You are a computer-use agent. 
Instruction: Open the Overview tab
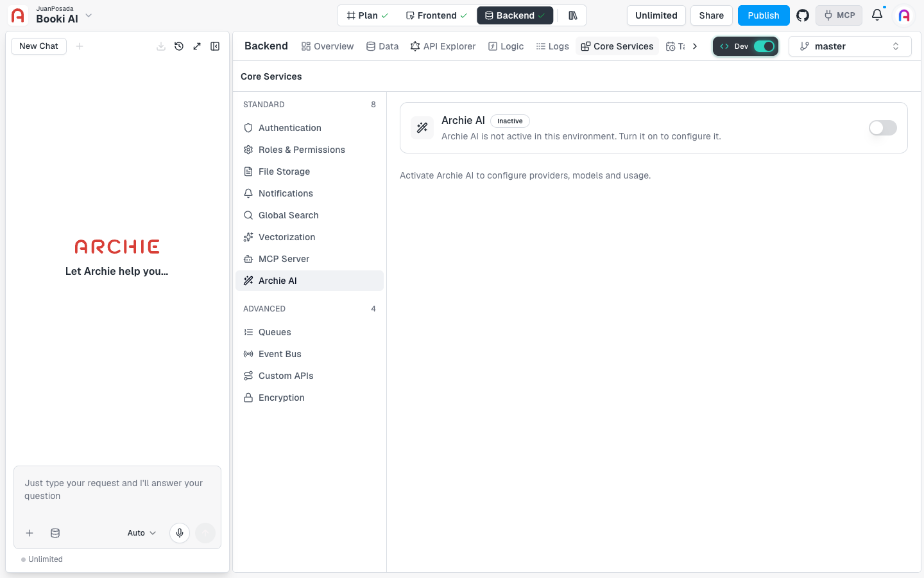pyautogui.click(x=328, y=46)
